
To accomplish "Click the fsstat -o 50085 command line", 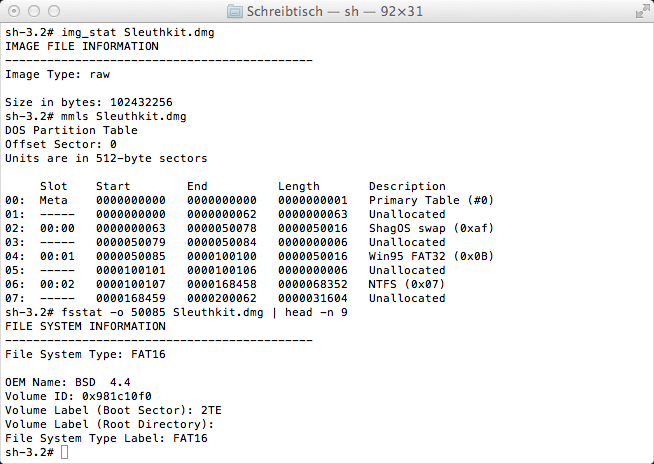I will (x=176, y=313).
